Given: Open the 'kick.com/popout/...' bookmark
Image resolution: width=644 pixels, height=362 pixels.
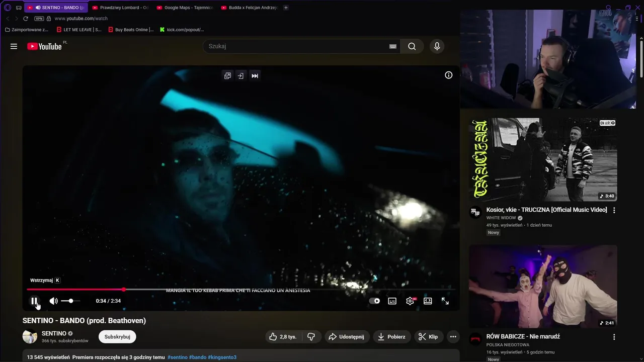Looking at the screenshot, I should (182, 30).
